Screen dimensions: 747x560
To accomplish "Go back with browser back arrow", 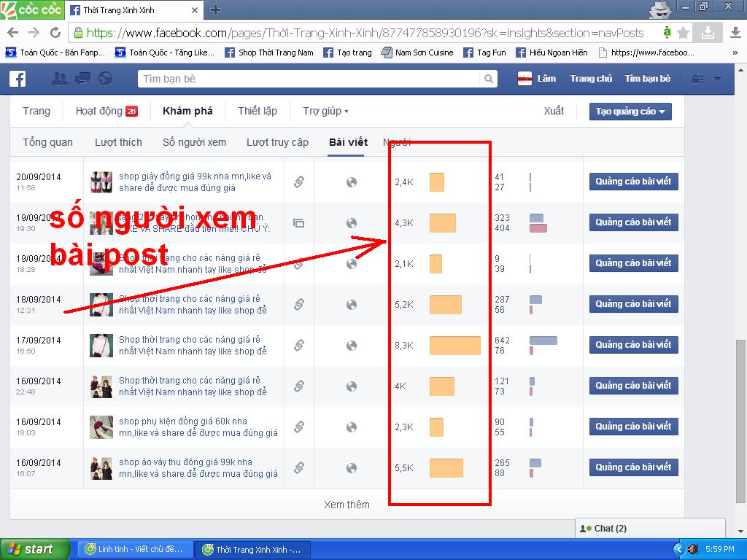I will pyautogui.click(x=13, y=32).
